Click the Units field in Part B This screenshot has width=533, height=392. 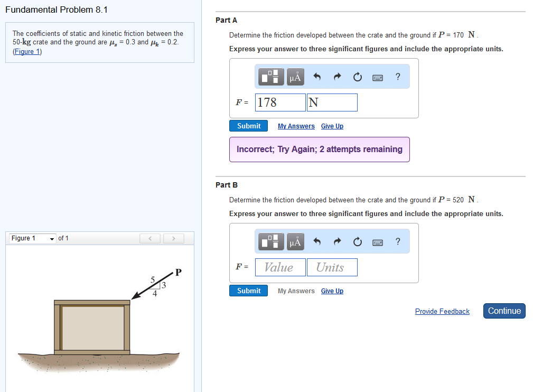[x=332, y=267]
